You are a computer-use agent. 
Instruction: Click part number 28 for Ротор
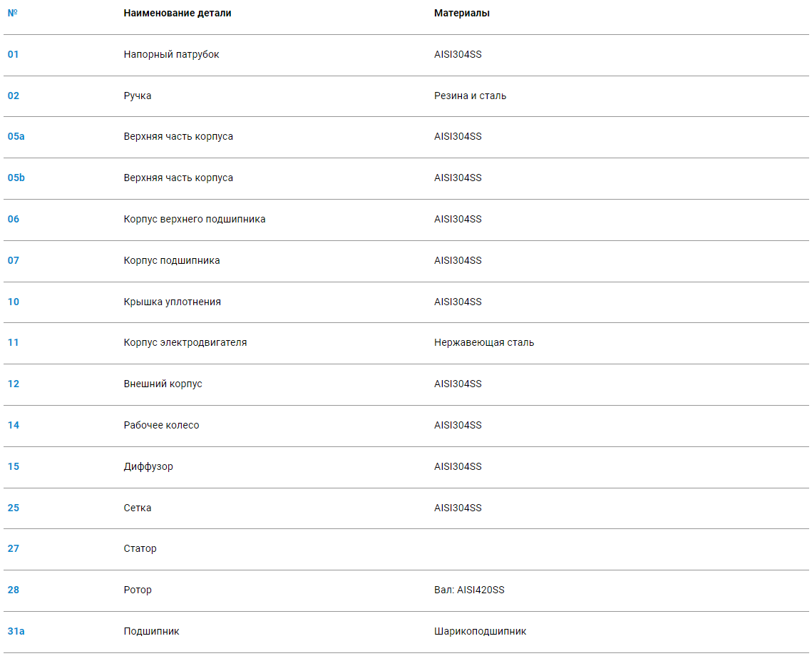click(x=14, y=590)
